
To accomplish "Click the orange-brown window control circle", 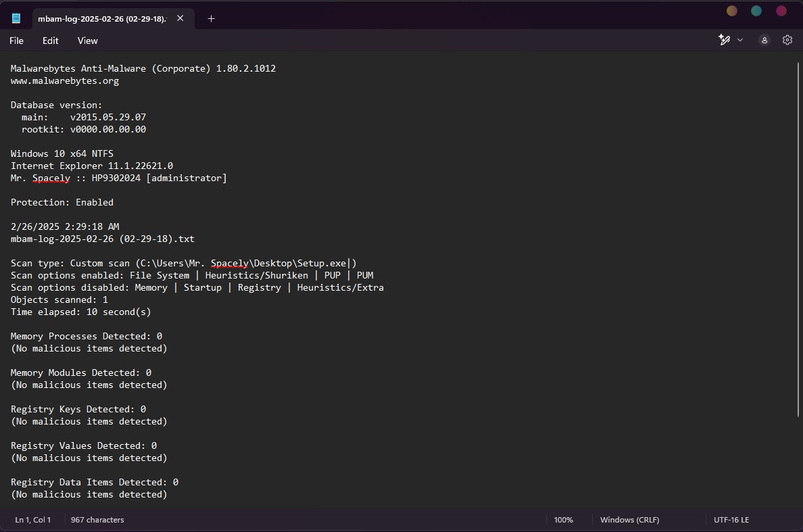I will tap(732, 11).
